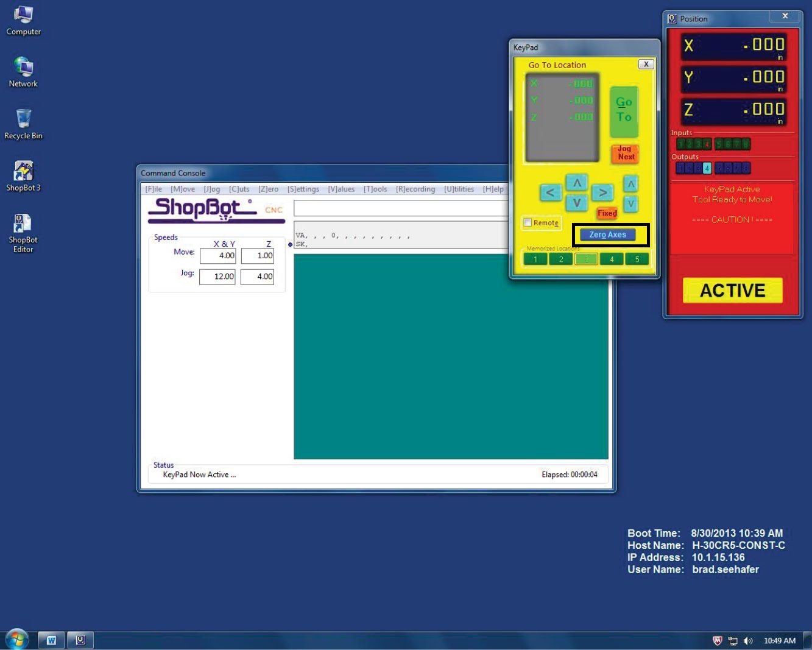The height and width of the screenshot is (650, 812).
Task: Open the [H]elp menu
Action: pos(493,189)
